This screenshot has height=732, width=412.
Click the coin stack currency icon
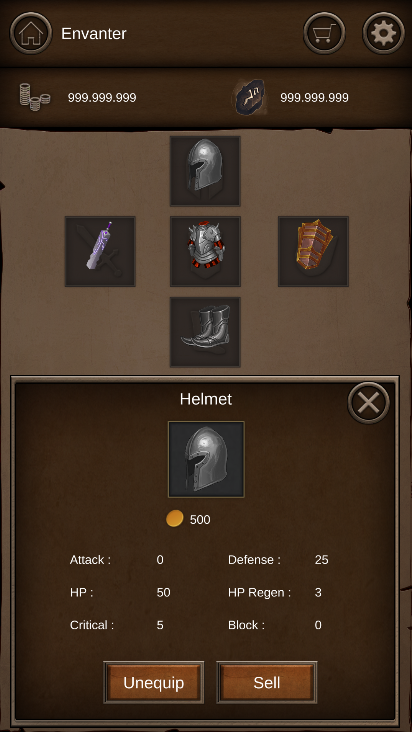[x=35, y=97]
